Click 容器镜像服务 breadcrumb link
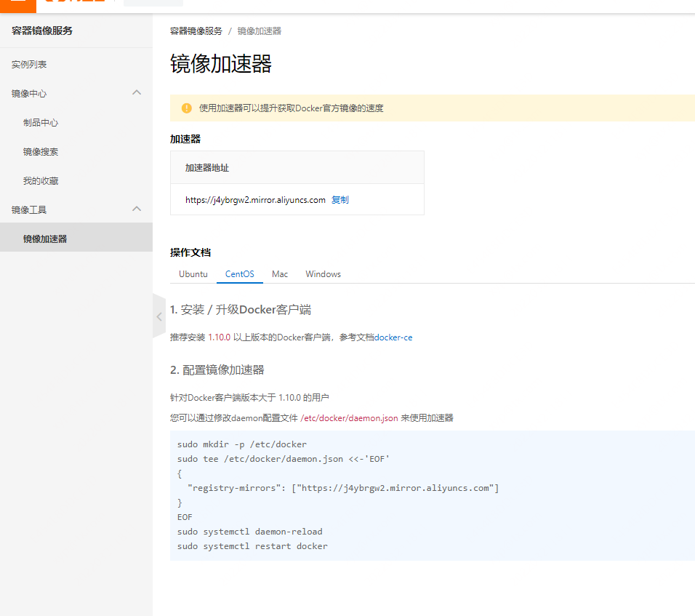Screen dimensions: 695x616 click(196, 31)
